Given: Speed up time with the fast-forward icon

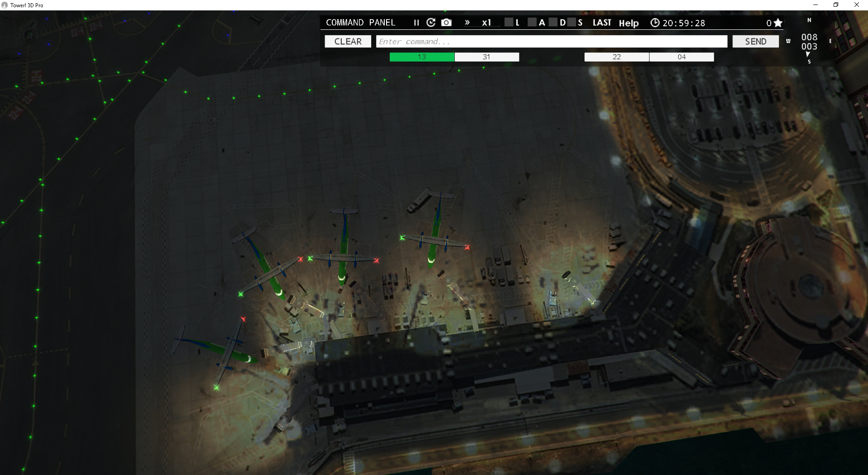Looking at the screenshot, I should tap(467, 23).
